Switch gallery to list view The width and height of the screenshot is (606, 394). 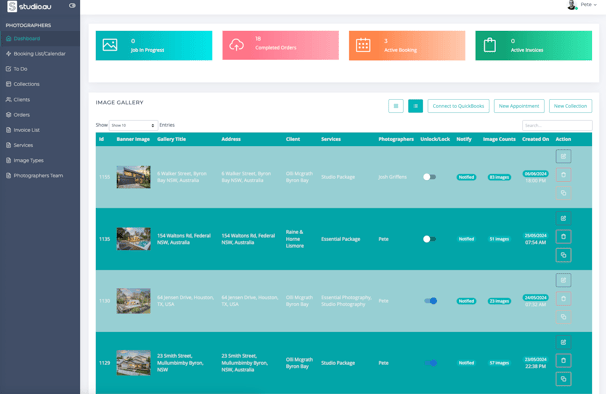point(415,106)
